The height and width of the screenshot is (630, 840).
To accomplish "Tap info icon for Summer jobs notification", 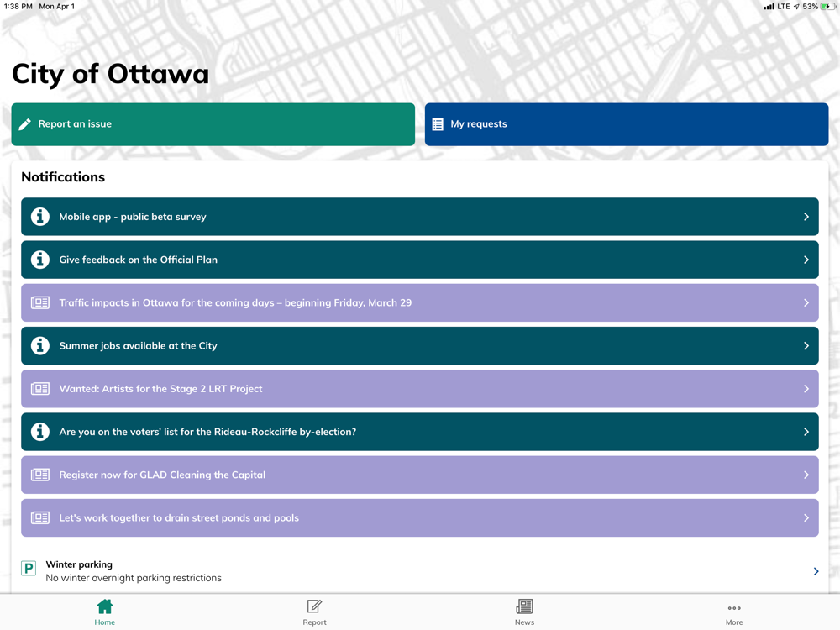I will tap(40, 345).
